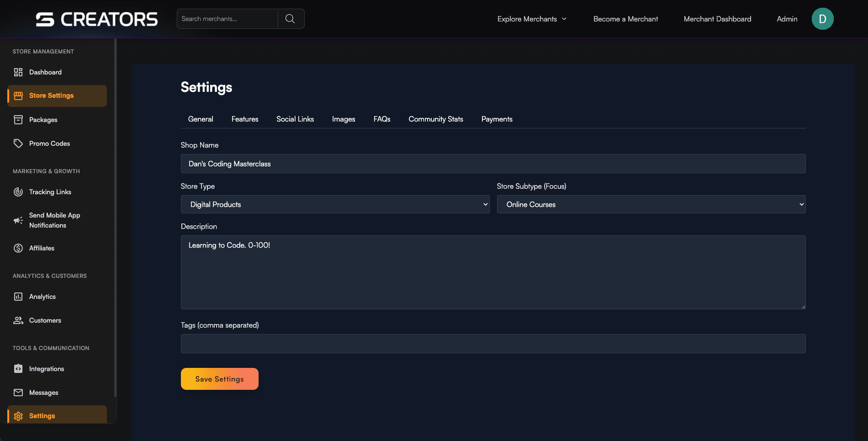Open Messages via the envelope icon
This screenshot has width=868, height=441.
[18, 393]
